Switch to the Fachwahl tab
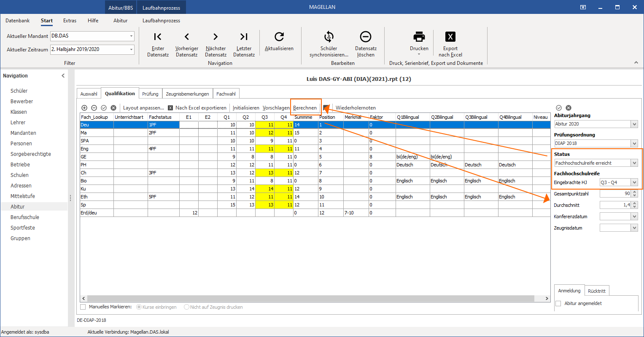Screen dimensions: 644x337 pyautogui.click(x=226, y=94)
